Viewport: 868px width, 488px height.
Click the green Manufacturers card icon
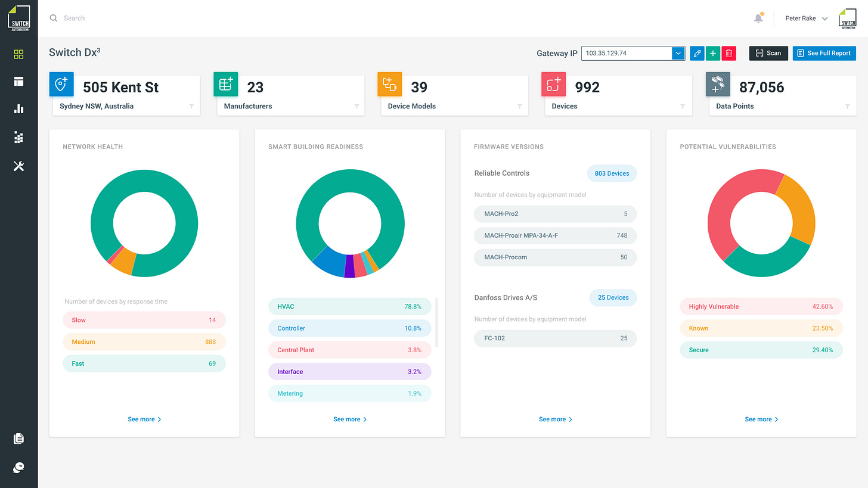click(226, 84)
